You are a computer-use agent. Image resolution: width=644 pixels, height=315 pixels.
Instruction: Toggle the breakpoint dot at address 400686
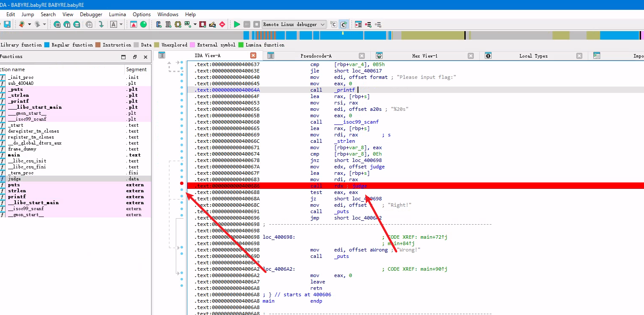[182, 184]
